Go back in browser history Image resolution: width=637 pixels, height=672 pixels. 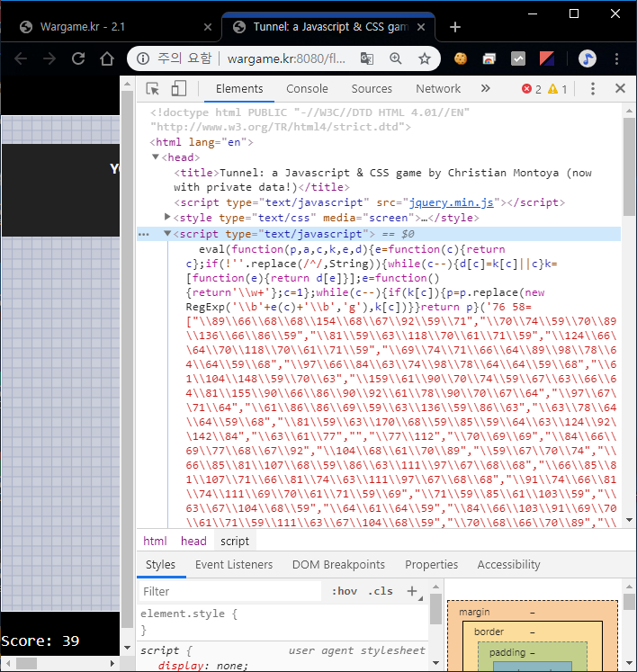(x=21, y=58)
